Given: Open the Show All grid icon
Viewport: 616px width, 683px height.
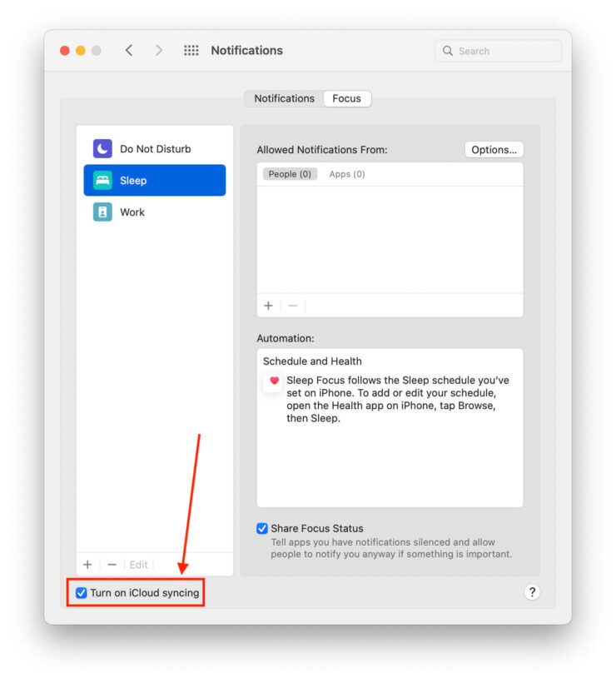Looking at the screenshot, I should [x=191, y=51].
